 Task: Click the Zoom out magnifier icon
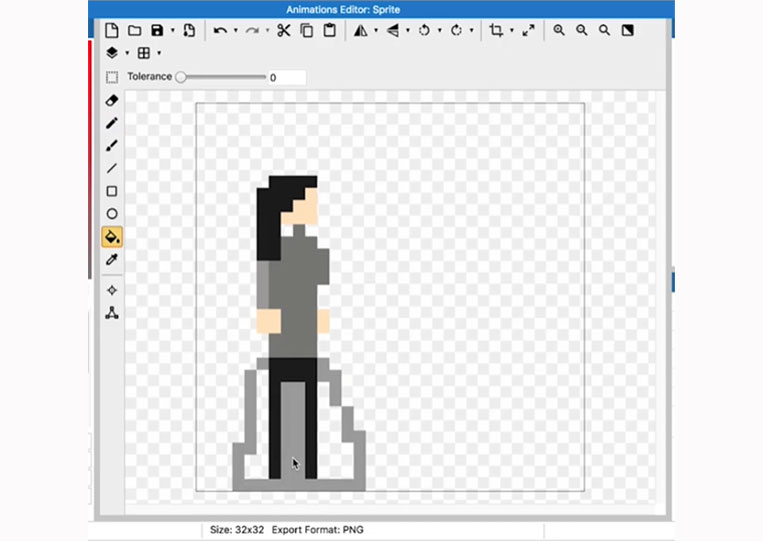click(581, 30)
